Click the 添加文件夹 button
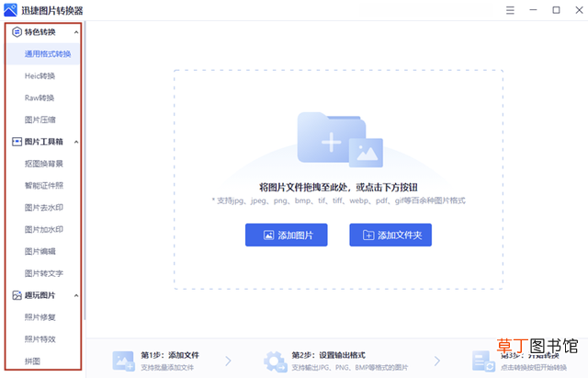This screenshot has width=588, height=378. [x=390, y=235]
